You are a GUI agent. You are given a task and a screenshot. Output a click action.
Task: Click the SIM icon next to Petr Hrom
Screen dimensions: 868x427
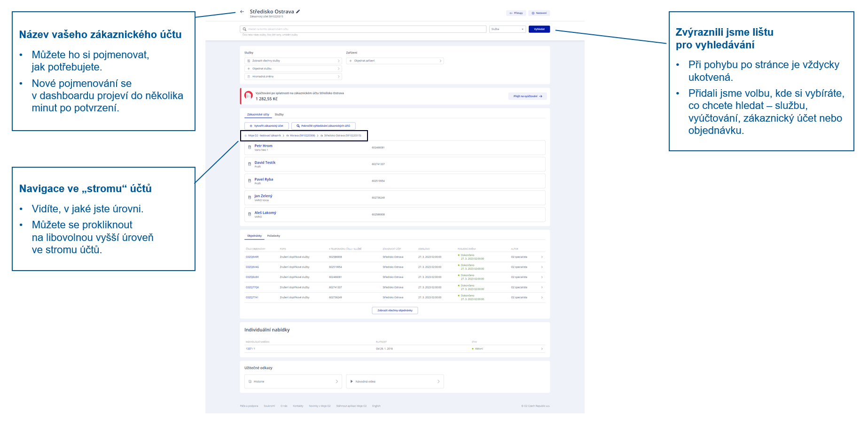[x=250, y=148]
